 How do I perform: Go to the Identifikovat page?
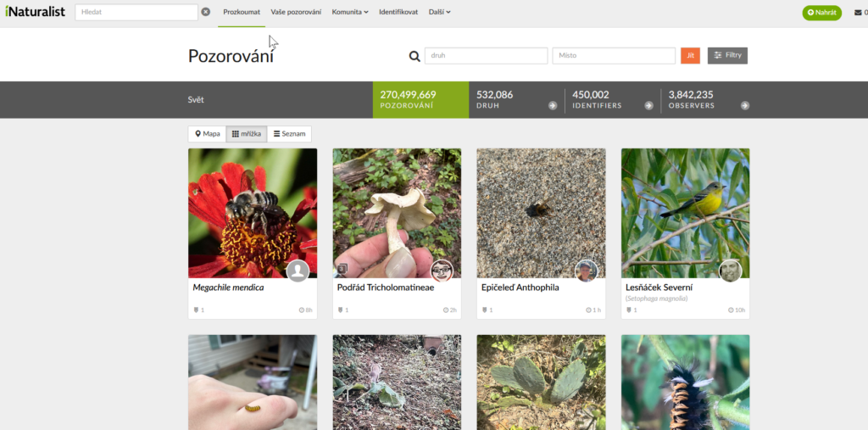[x=398, y=13]
